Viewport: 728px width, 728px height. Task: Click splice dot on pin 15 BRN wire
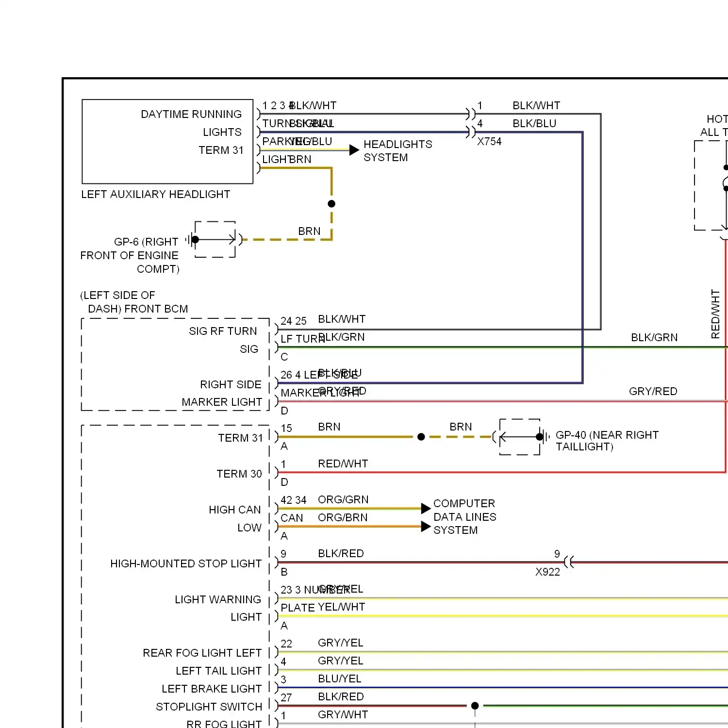421,437
